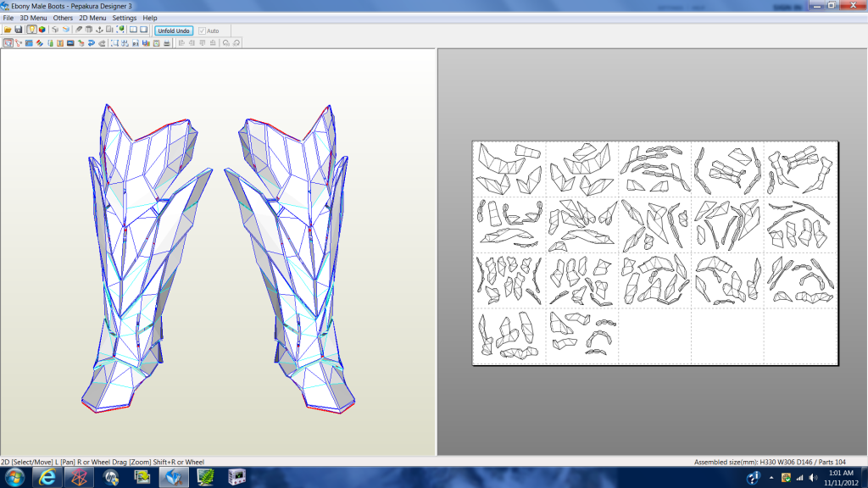Click the fourth grayed align icon
Screen dimensions: 868x488
point(213,43)
